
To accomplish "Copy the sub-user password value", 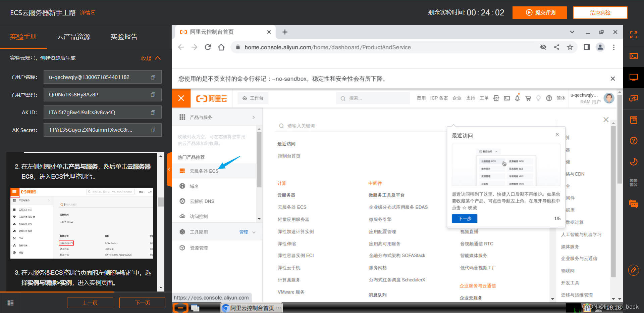I will tap(153, 95).
